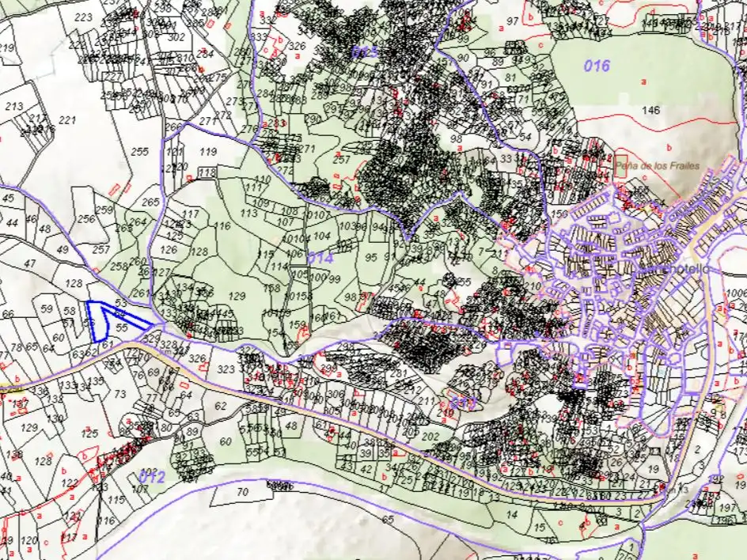The height and width of the screenshot is (560, 747).
Task: Click the black parcel number 14
Action: [512, 514]
